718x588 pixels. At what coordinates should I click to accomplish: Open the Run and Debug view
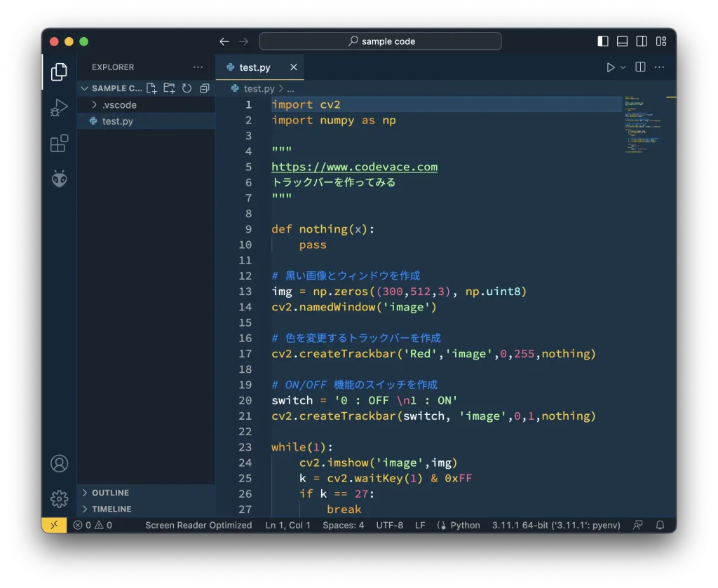pos(59,108)
